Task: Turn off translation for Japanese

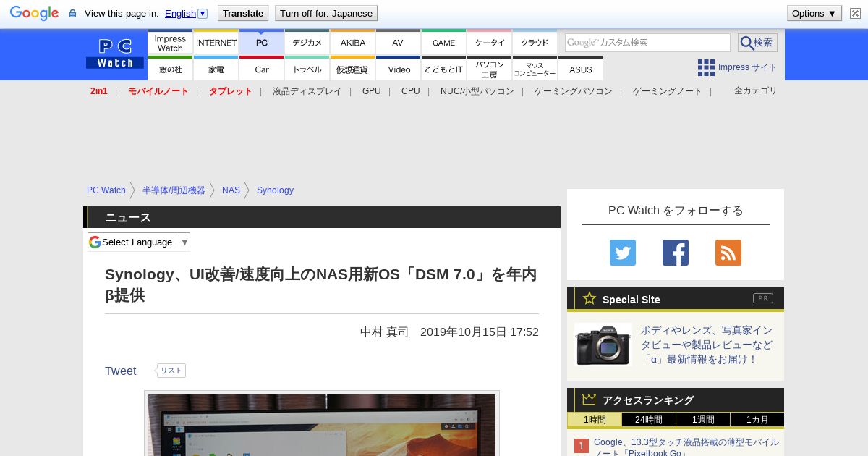Action: point(326,13)
